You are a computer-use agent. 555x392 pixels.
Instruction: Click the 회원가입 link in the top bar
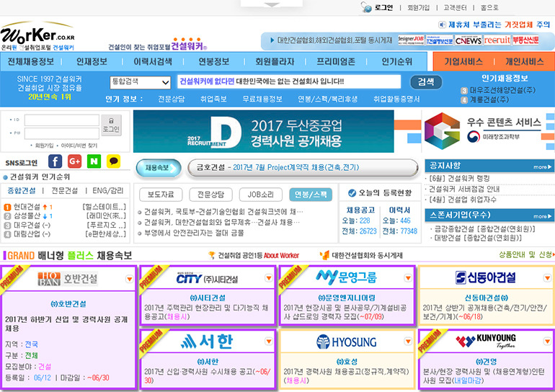click(x=418, y=7)
